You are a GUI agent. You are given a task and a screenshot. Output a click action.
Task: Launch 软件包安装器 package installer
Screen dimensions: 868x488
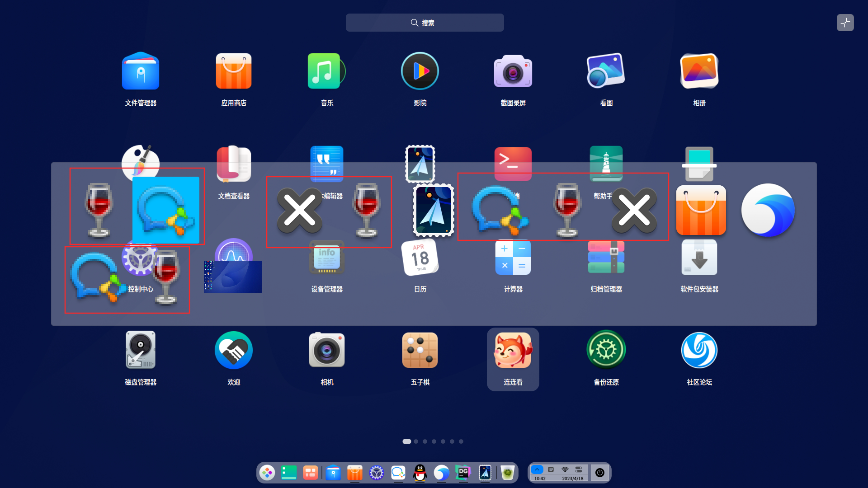click(699, 258)
